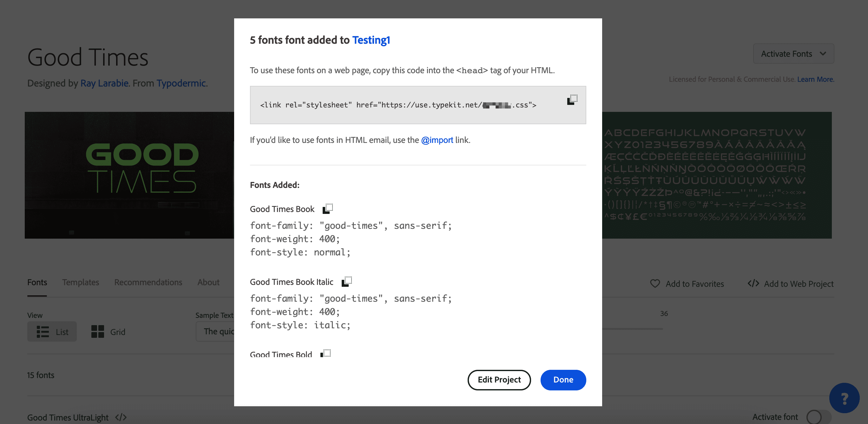Select the Fonts tab
868x424 pixels.
pos(37,282)
